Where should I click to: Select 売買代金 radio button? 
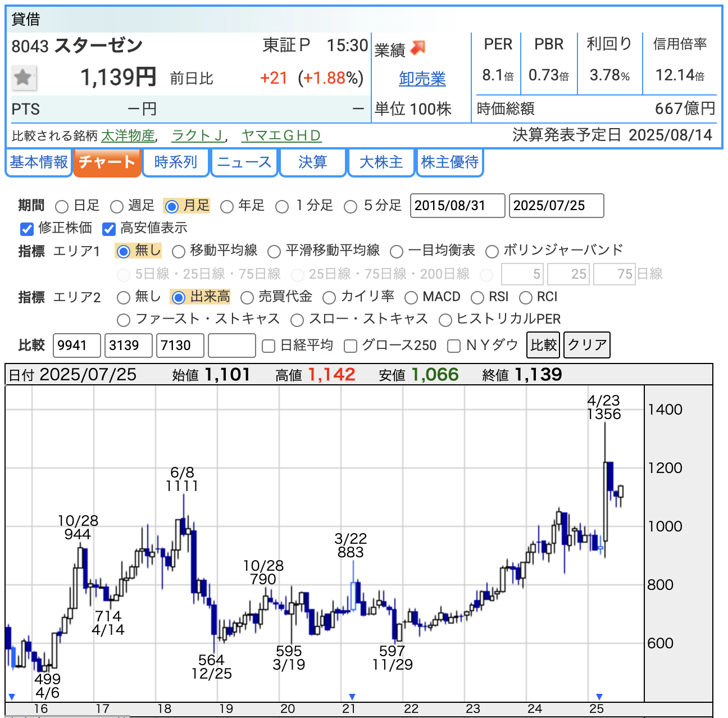(x=247, y=297)
